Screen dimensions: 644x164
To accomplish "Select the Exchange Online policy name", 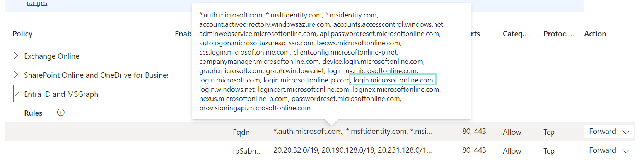I will coord(51,56).
